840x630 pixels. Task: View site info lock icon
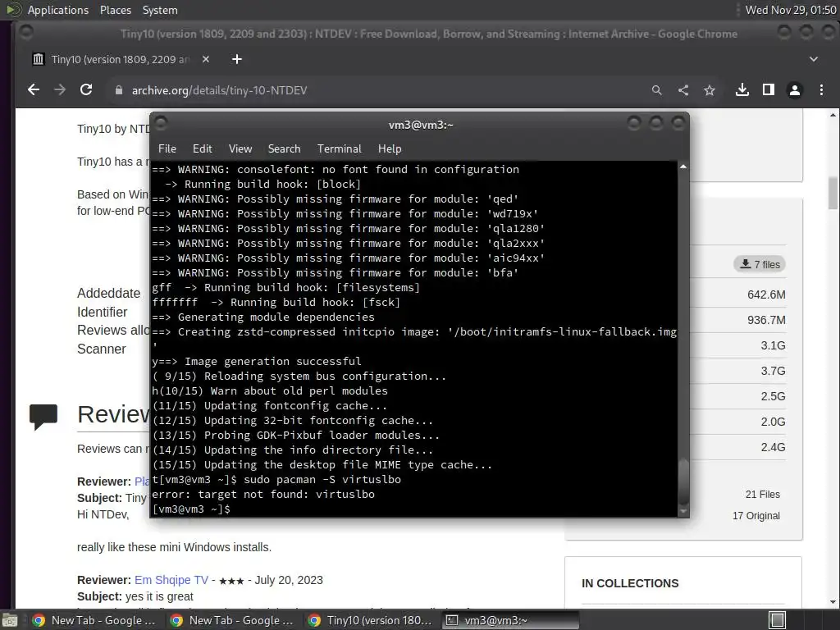pyautogui.click(x=119, y=90)
